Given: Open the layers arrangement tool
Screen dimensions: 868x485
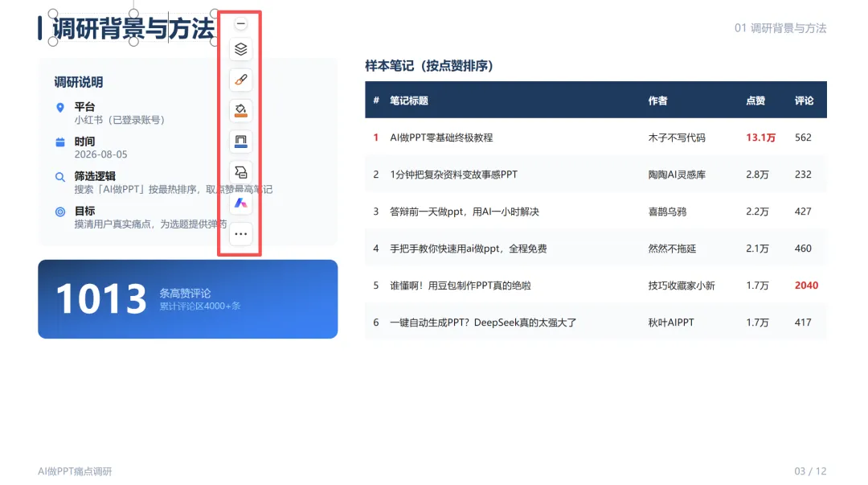Looking at the screenshot, I should point(240,49).
